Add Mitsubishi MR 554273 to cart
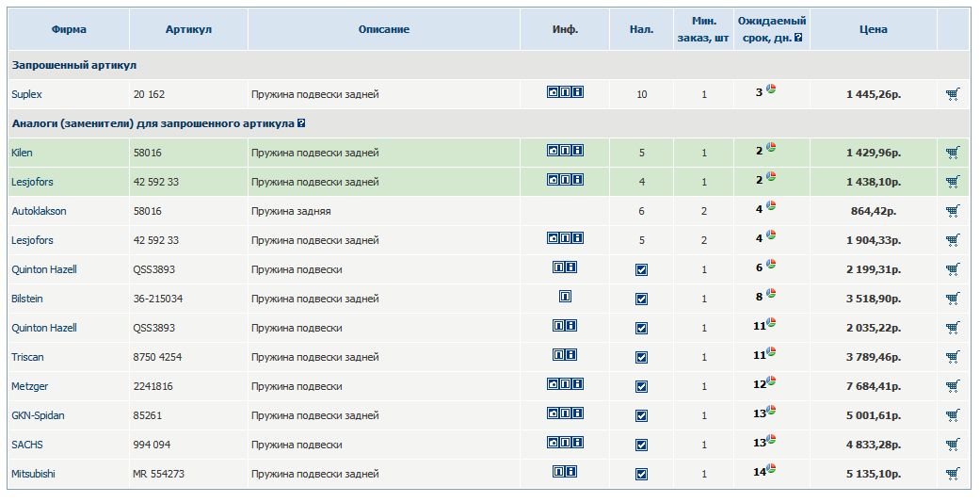980x502 pixels. (x=953, y=474)
